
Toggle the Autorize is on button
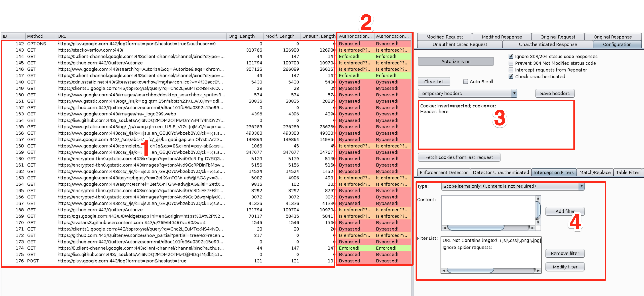(x=455, y=62)
